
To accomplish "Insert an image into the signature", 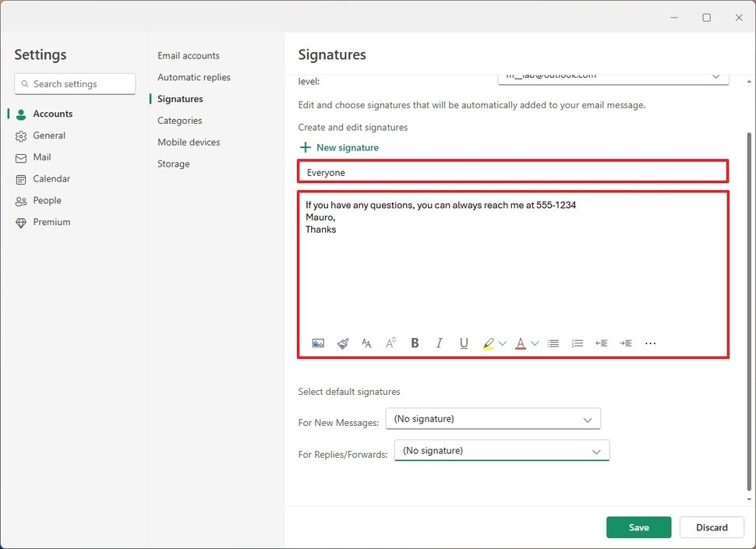I will (x=318, y=343).
